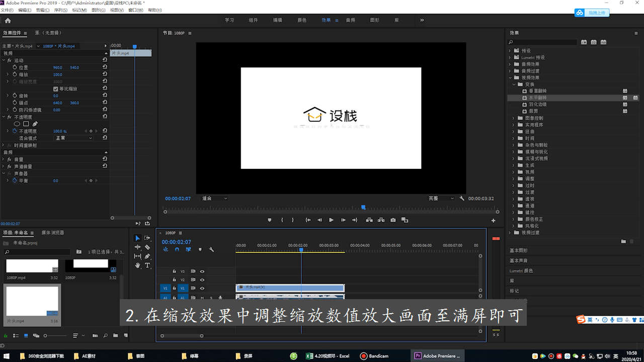
Task: Switch to 颜色 color workspace
Action: tap(302, 20)
